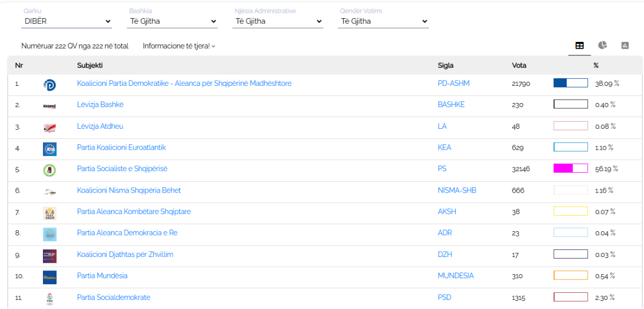The image size is (644, 309).
Task: Switch to pie chart view icon
Action: coord(603,46)
